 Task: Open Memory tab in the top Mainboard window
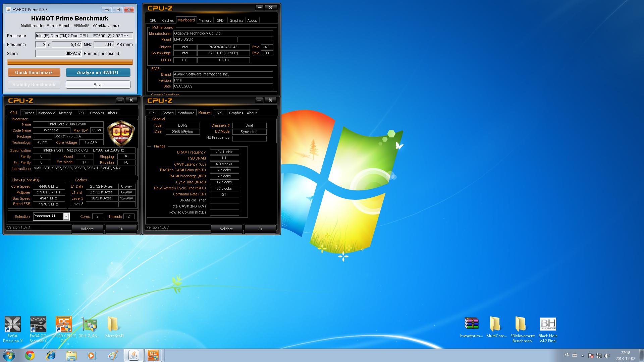[205, 20]
